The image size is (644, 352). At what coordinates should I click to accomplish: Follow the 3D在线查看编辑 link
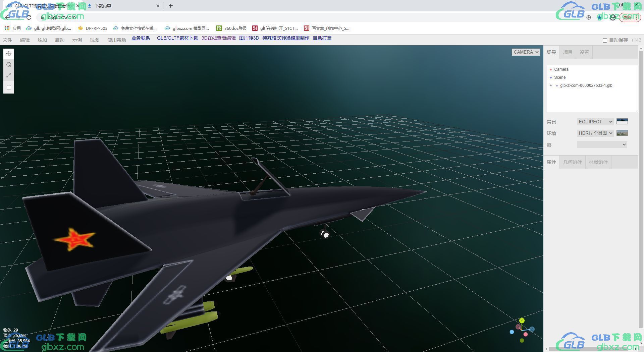click(218, 38)
